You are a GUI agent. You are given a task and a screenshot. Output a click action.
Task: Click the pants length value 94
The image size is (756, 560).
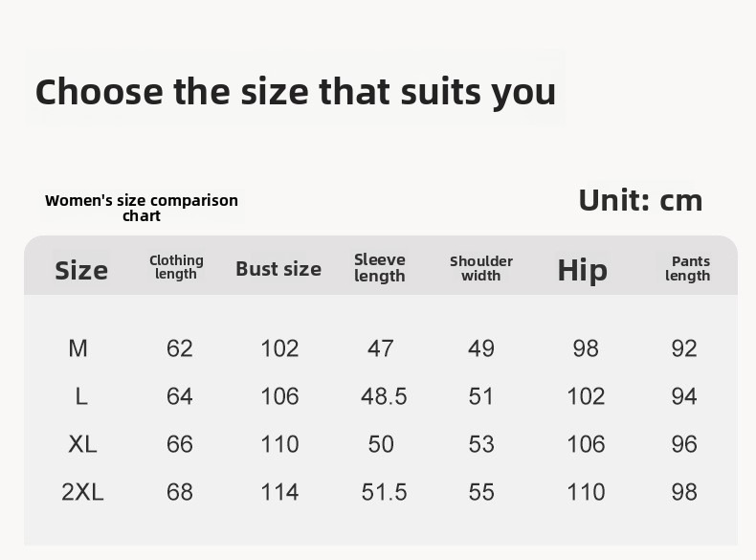[684, 396]
